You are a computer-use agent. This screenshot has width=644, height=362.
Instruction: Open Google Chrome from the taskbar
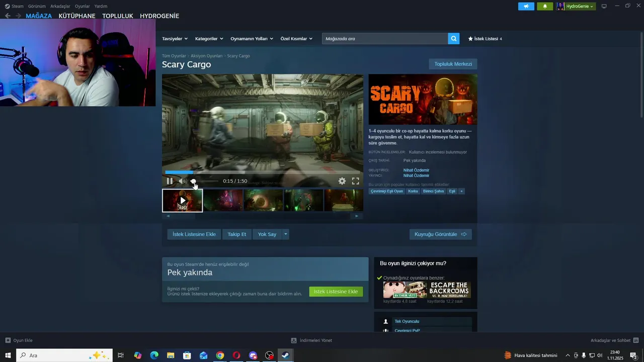[x=220, y=355]
